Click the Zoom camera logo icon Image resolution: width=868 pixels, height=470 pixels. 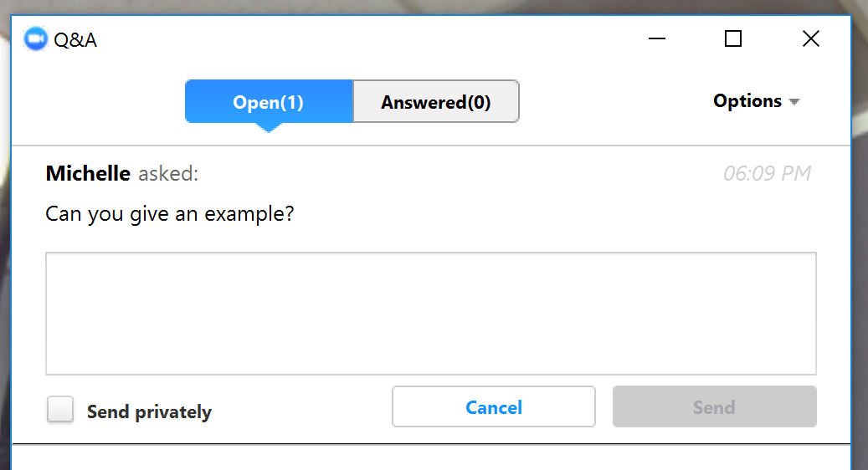tap(36, 39)
